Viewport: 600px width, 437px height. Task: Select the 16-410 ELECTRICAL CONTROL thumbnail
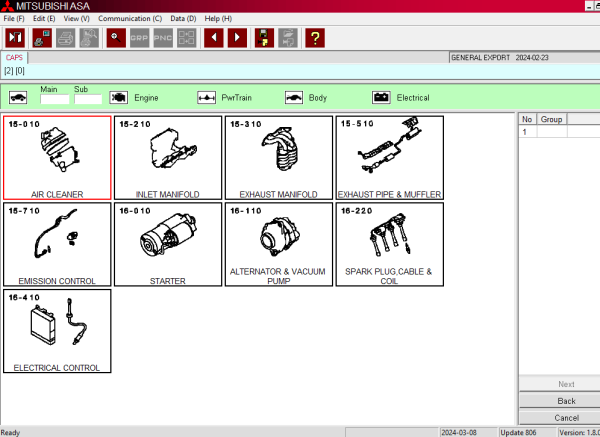tap(57, 331)
